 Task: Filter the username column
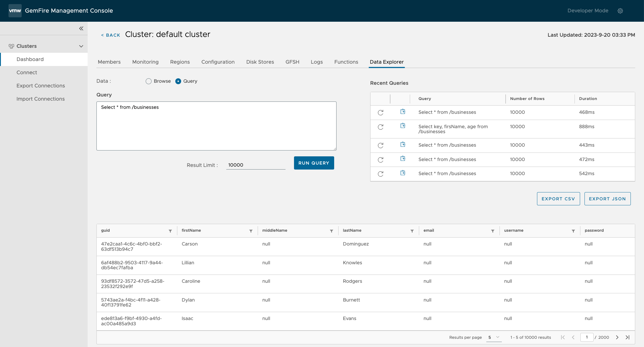click(x=573, y=231)
